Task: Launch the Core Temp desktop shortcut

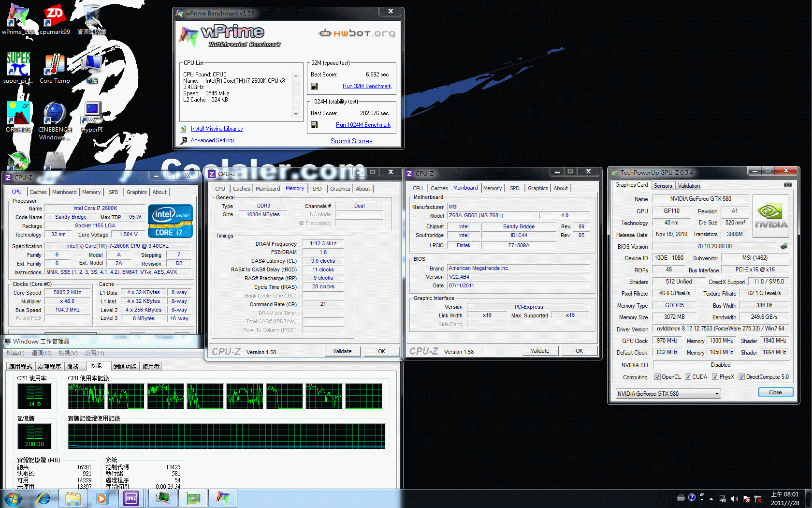Action: 55,68
